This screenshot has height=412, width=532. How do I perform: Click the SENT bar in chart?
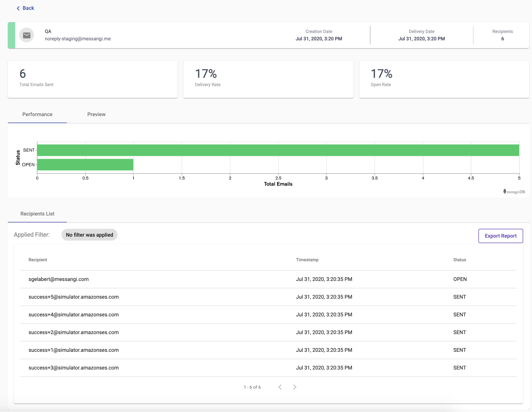pos(278,150)
